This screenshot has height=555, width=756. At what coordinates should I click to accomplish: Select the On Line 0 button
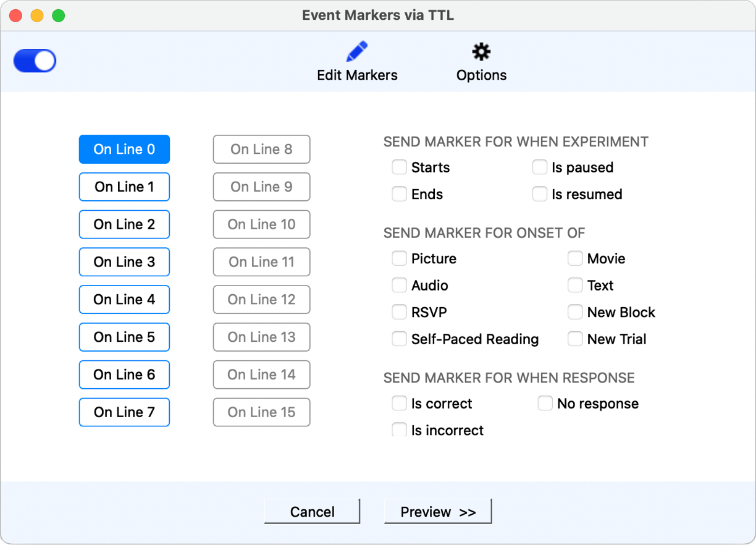[124, 150]
